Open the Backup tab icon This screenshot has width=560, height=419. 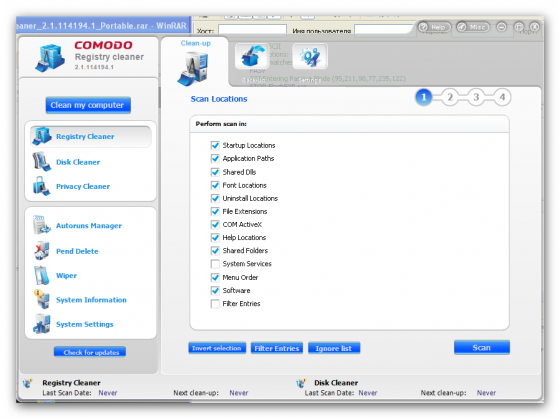coord(252,56)
